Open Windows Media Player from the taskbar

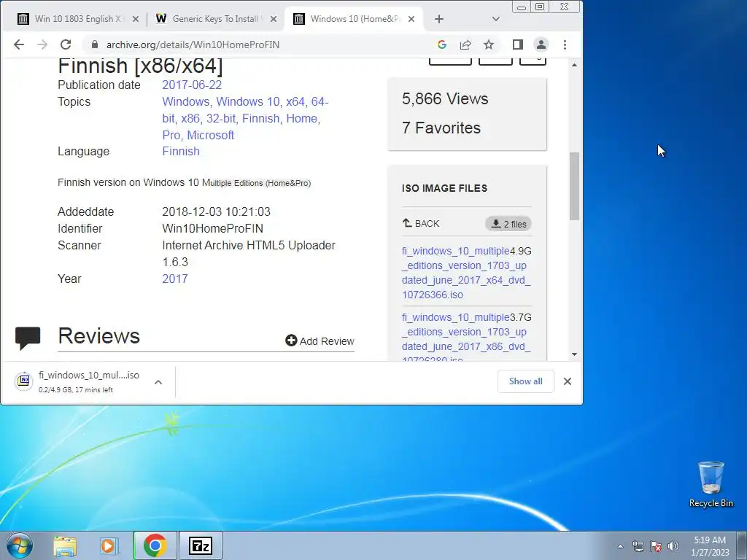108,545
